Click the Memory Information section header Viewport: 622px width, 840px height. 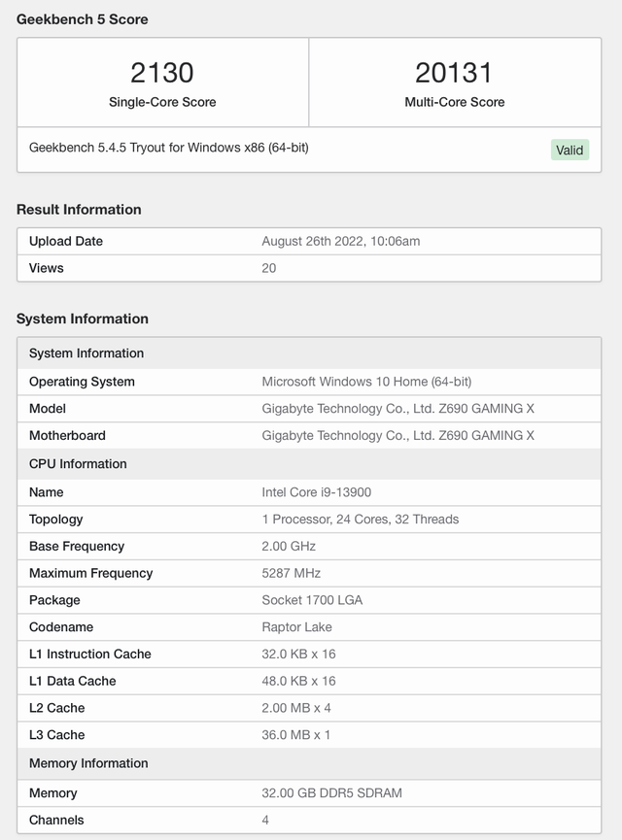309,763
